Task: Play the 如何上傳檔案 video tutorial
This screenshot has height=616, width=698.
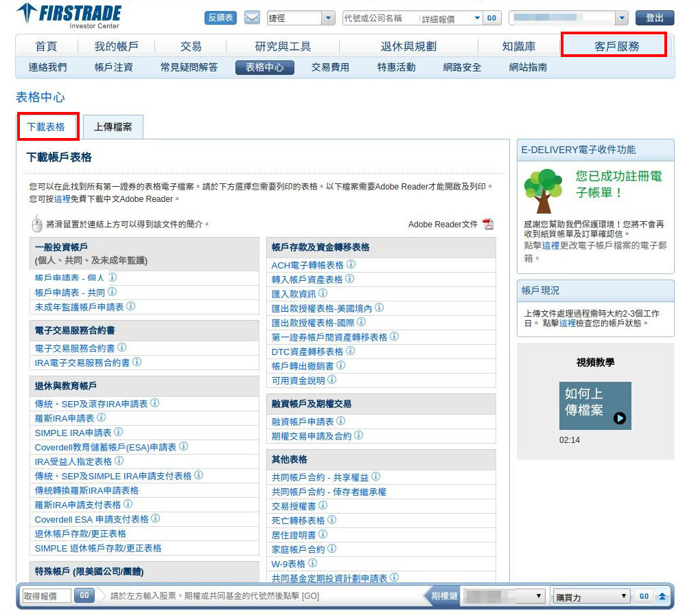Action: 595,406
